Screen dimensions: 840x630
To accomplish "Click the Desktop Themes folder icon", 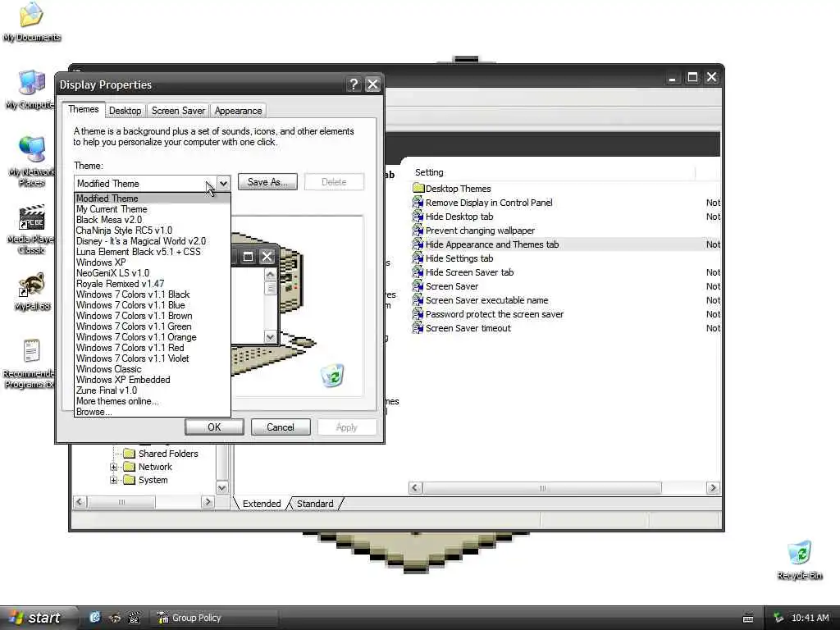I will click(x=418, y=189).
